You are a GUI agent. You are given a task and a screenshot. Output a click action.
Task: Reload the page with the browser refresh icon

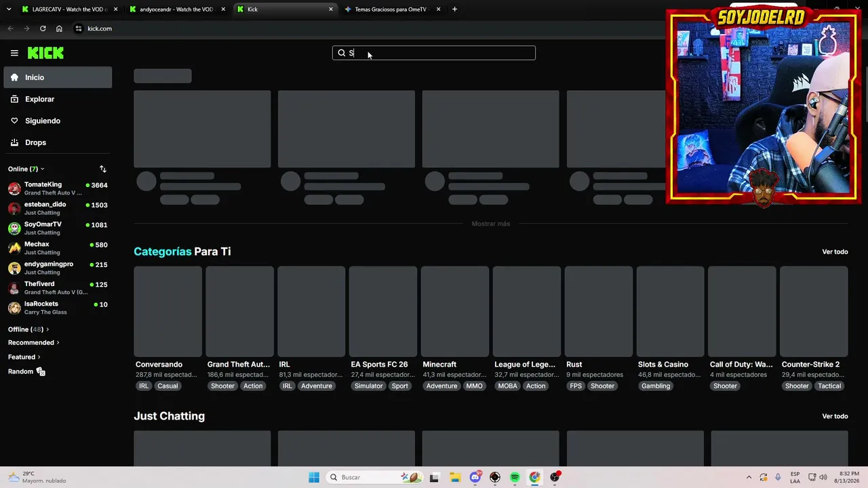point(43,28)
